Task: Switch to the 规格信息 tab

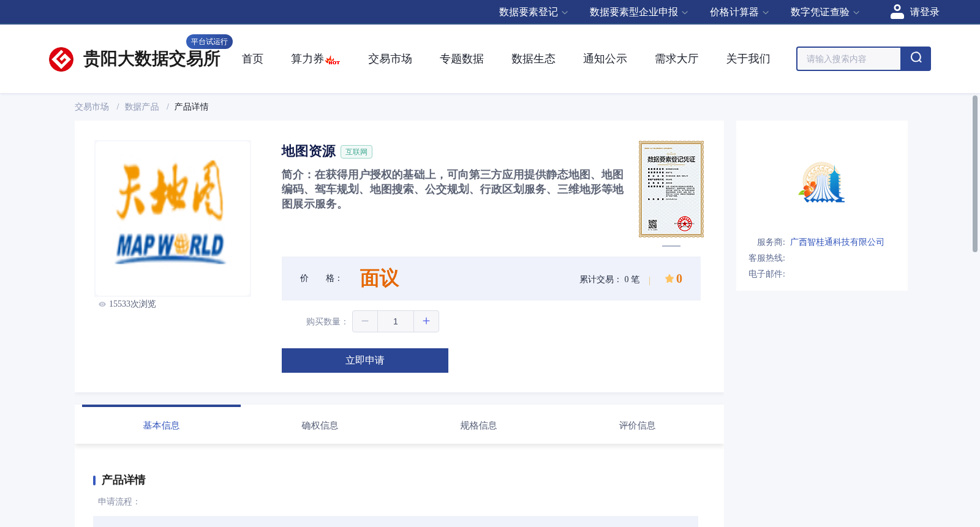Action: 478,425
